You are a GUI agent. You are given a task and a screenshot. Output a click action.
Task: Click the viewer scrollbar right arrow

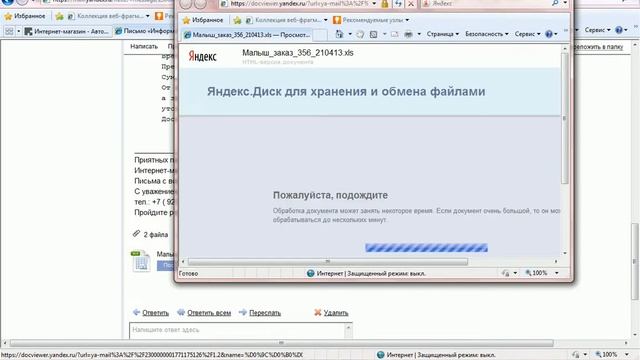click(x=556, y=261)
